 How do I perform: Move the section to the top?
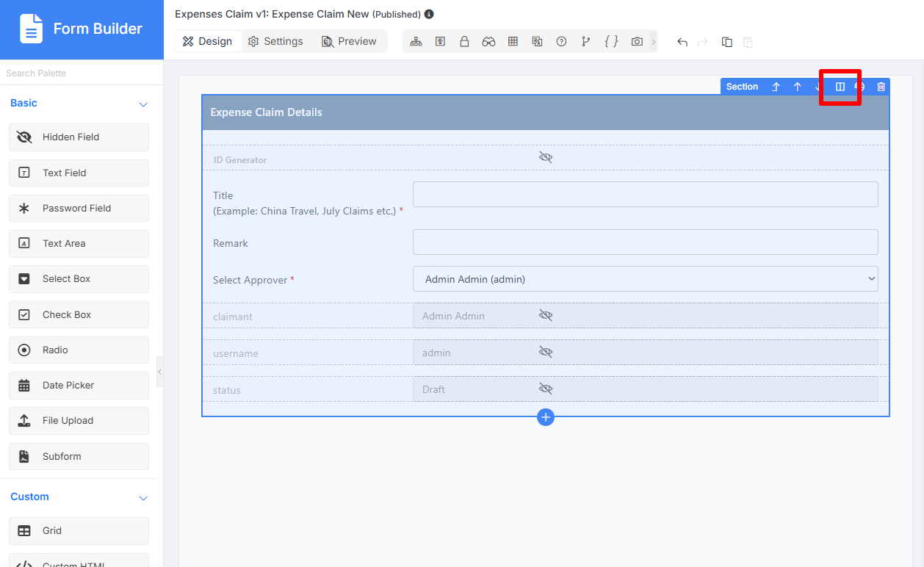pos(776,87)
